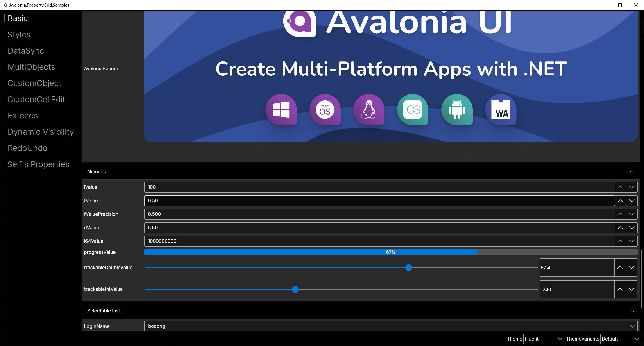Open the Basic sample page

[x=18, y=18]
